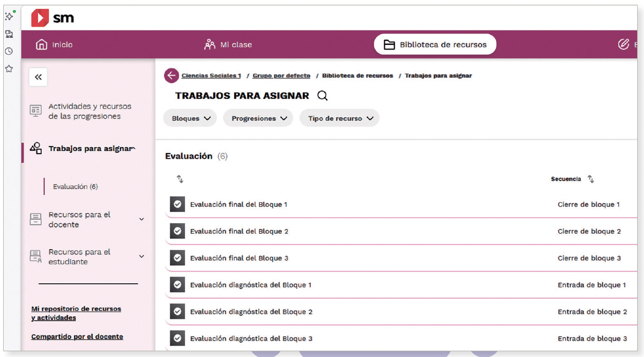Collapse the sidebar with the double chevron
This screenshot has width=644, height=357.
(x=38, y=77)
